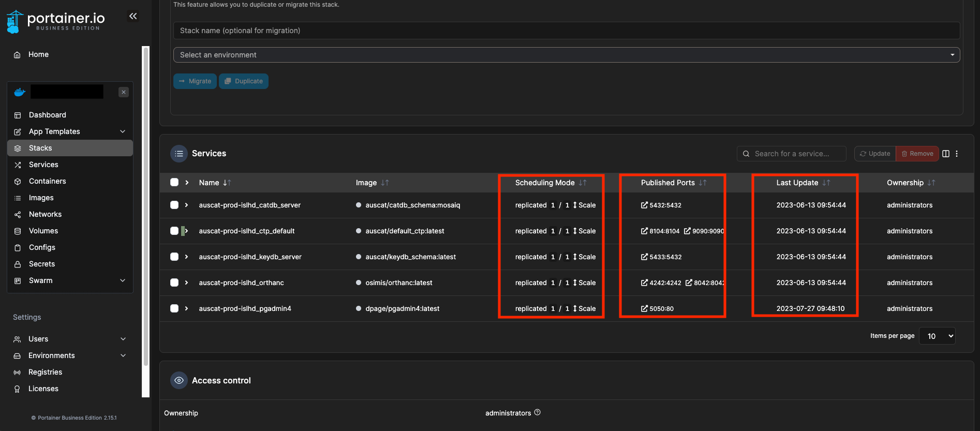
Task: Click the Stack name input field
Action: [x=567, y=31]
